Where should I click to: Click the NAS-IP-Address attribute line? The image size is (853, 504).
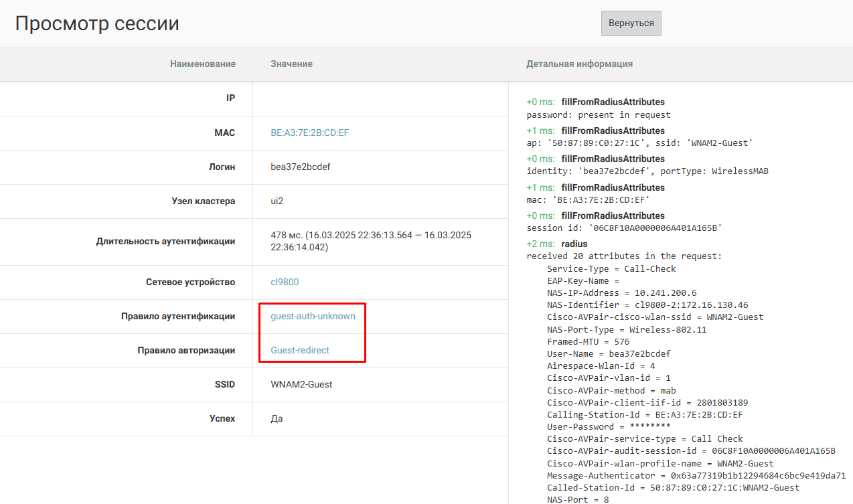621,292
